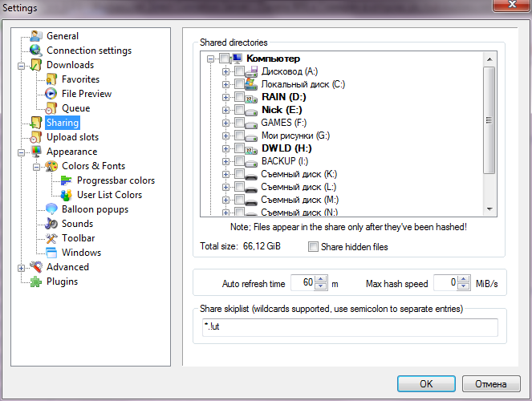
Task: Click the removable drive icon for Съемный диск (K:)
Action: point(251,176)
